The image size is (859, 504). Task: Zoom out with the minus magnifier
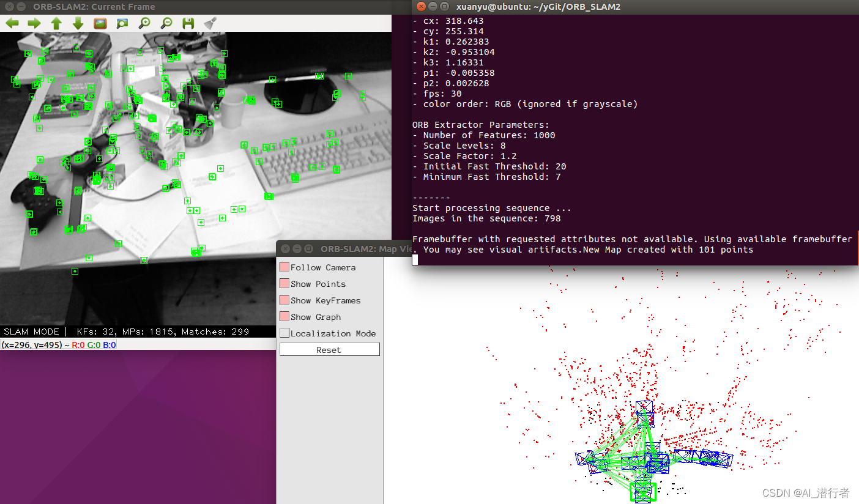pyautogui.click(x=166, y=23)
